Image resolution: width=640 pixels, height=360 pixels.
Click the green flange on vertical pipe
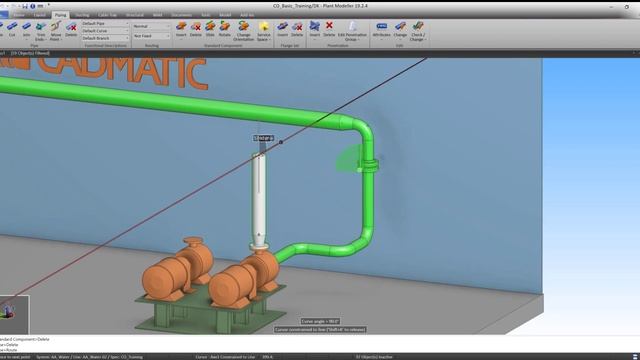369,166
